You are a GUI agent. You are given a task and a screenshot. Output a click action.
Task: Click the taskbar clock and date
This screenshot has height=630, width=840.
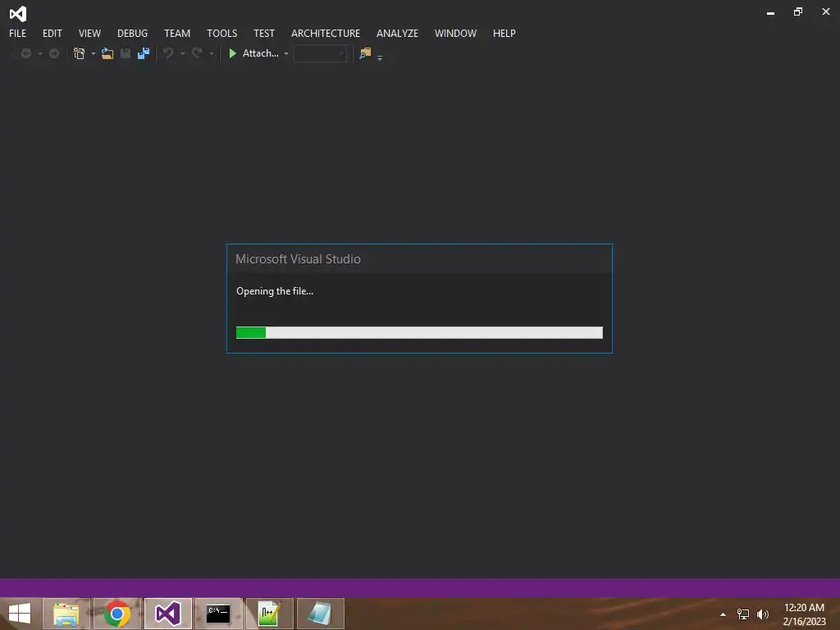click(804, 614)
